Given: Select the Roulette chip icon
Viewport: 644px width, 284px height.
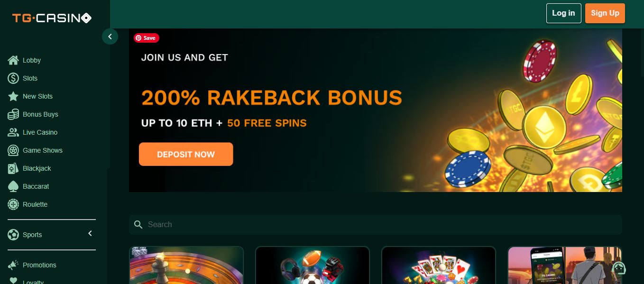Looking at the screenshot, I should click(13, 204).
